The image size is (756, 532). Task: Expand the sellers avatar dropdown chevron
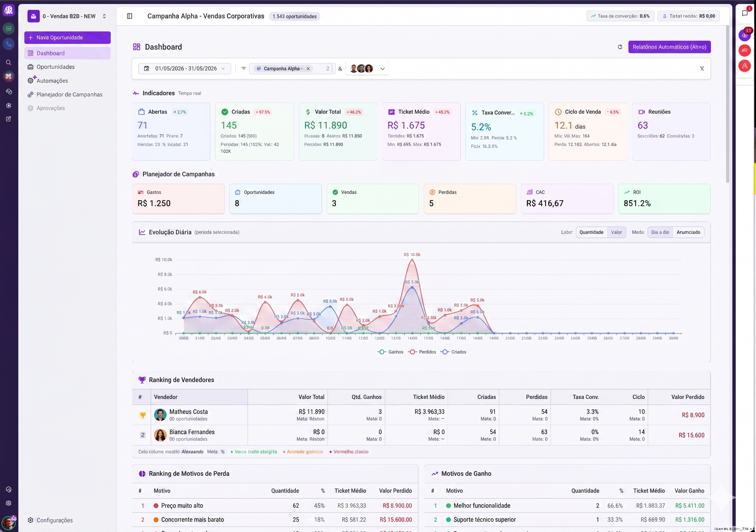click(383, 69)
